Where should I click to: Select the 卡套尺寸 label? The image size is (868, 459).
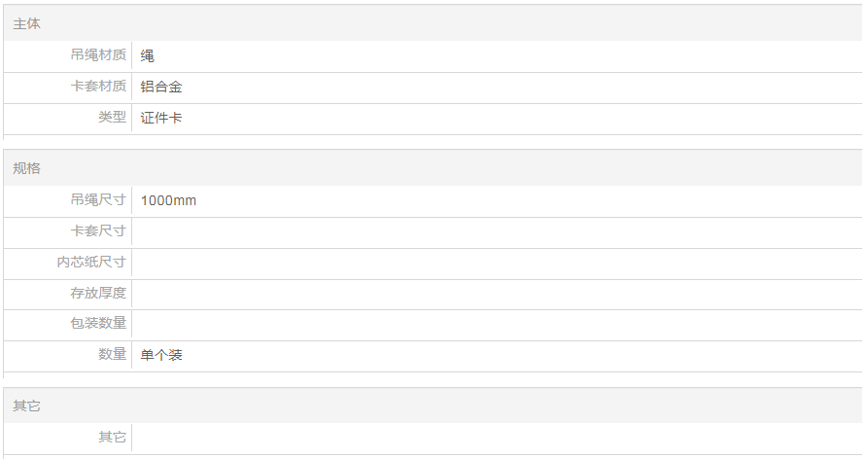[98, 231]
